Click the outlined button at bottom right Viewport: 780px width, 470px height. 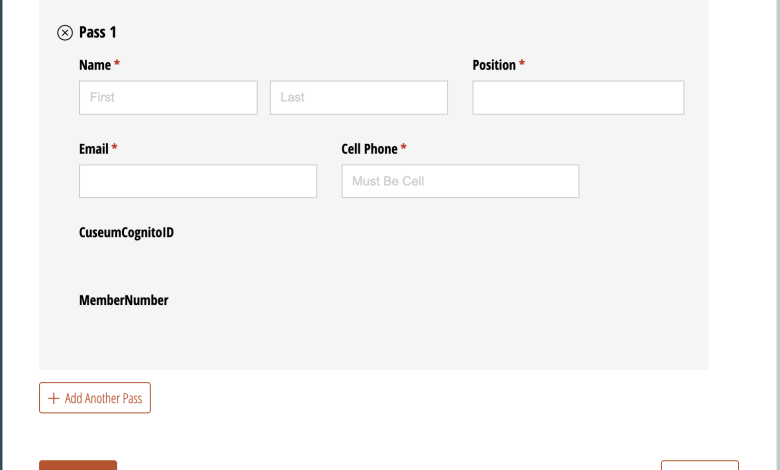tap(699, 465)
